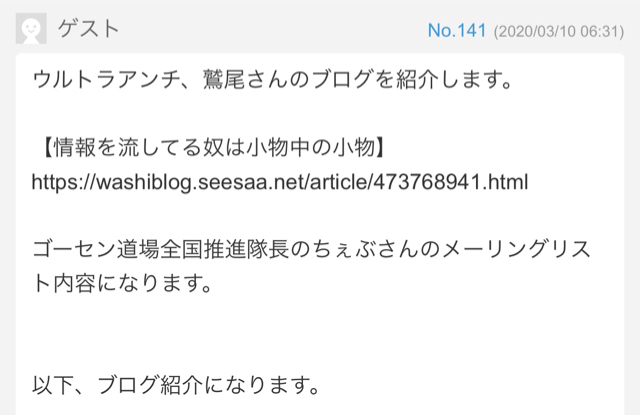The image size is (640, 415).
Task: Click the https:// prefix of the URL
Action: [x=63, y=182]
